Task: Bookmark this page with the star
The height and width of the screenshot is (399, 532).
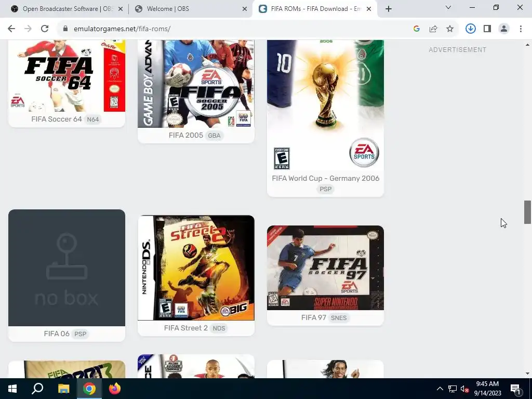Action: point(450,29)
